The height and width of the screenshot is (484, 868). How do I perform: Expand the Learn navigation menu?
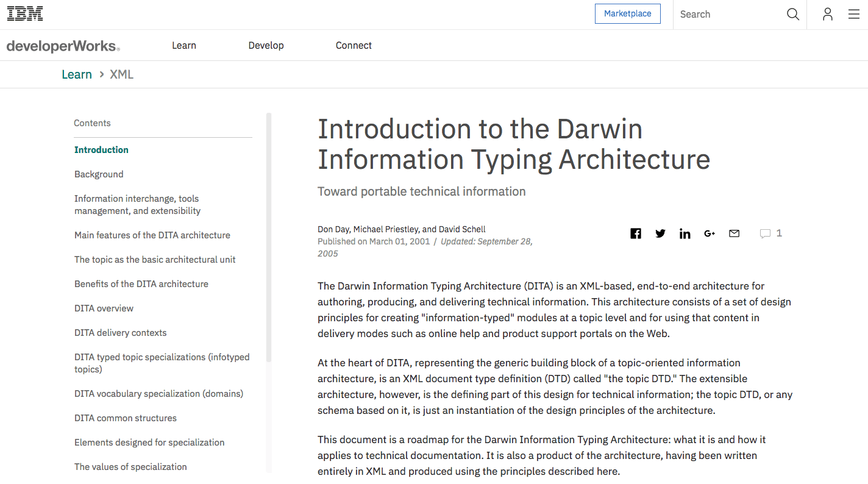coord(184,45)
